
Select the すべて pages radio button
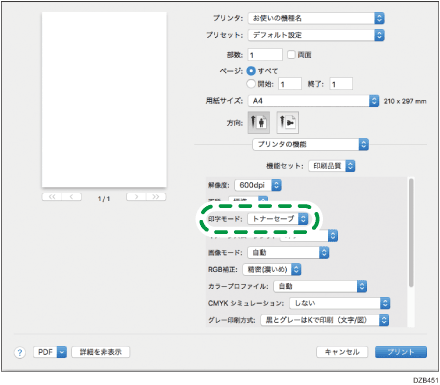pyautogui.click(x=251, y=71)
